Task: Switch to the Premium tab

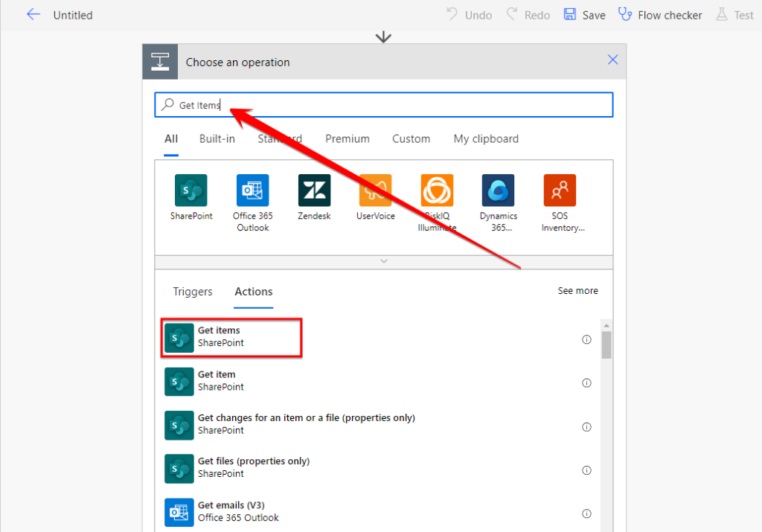Action: coord(348,139)
